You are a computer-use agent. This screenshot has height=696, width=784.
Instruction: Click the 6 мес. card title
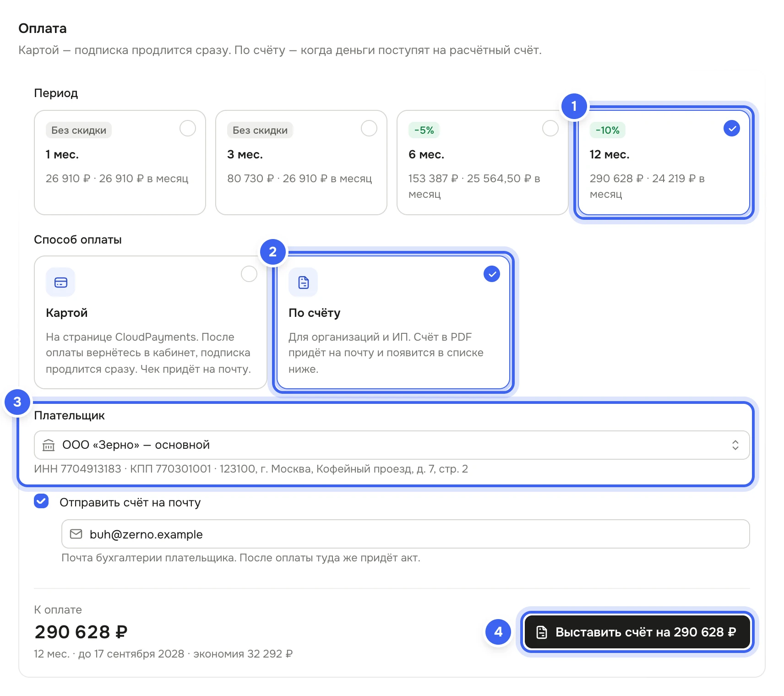click(426, 155)
